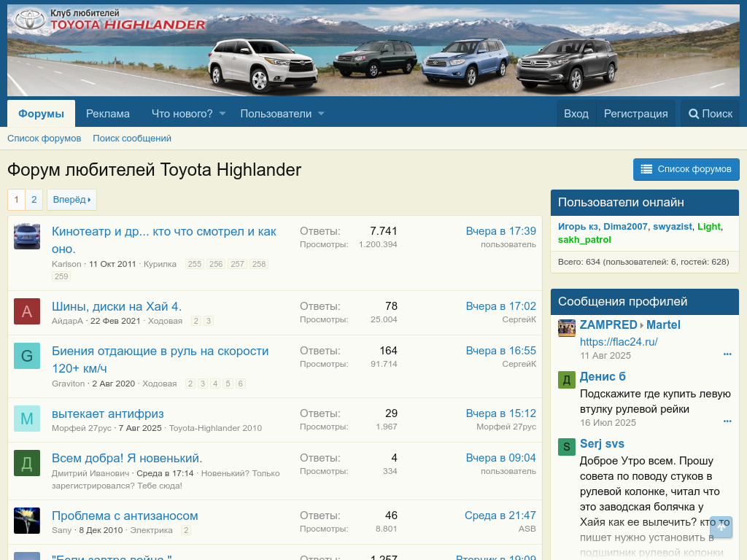The height and width of the screenshot is (560, 747).
Task: Click Serj svs's 'S' avatar icon
Action: pyautogui.click(x=566, y=447)
